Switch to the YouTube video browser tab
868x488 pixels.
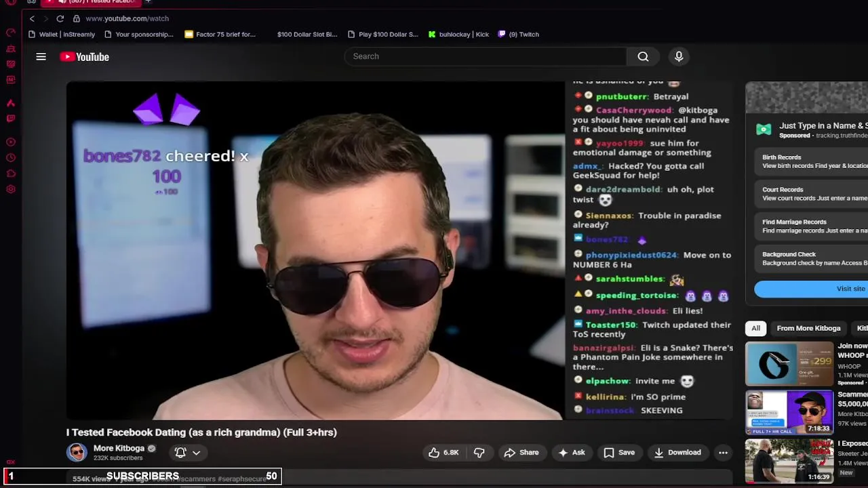tap(90, 2)
